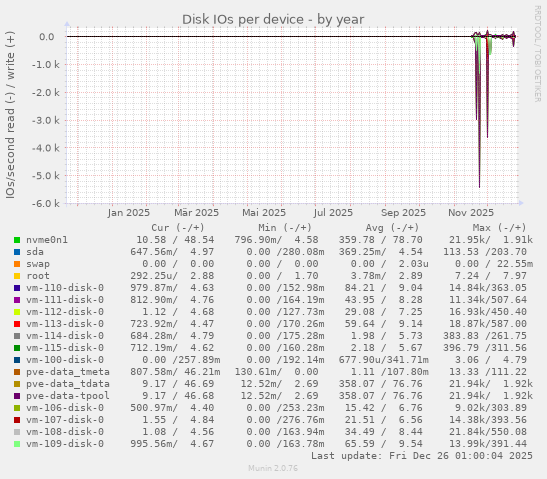Select the 'vm-107-disk-0' legend label
Viewport: 547px width, 479px height.
point(65,420)
